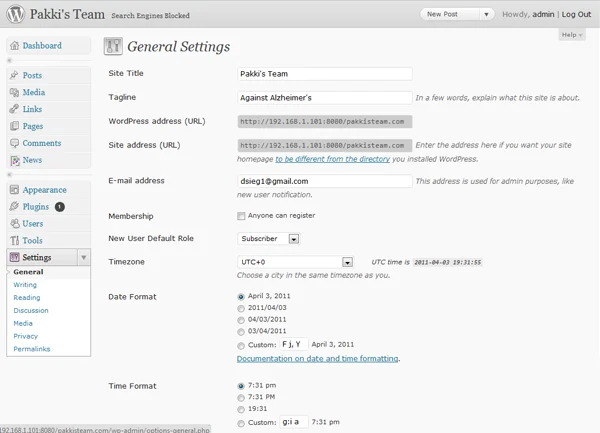Viewport: 600px width, 433px height.
Task: Select the '2011/04/03' date format
Action: click(x=241, y=308)
